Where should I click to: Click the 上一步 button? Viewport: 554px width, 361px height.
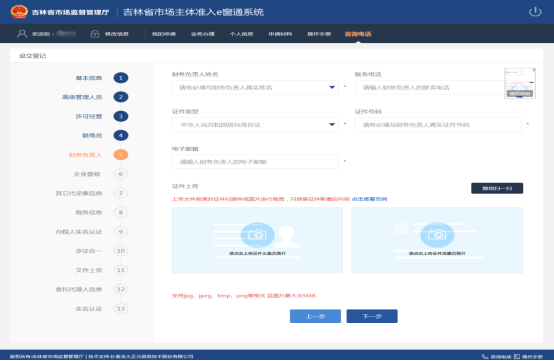point(316,316)
